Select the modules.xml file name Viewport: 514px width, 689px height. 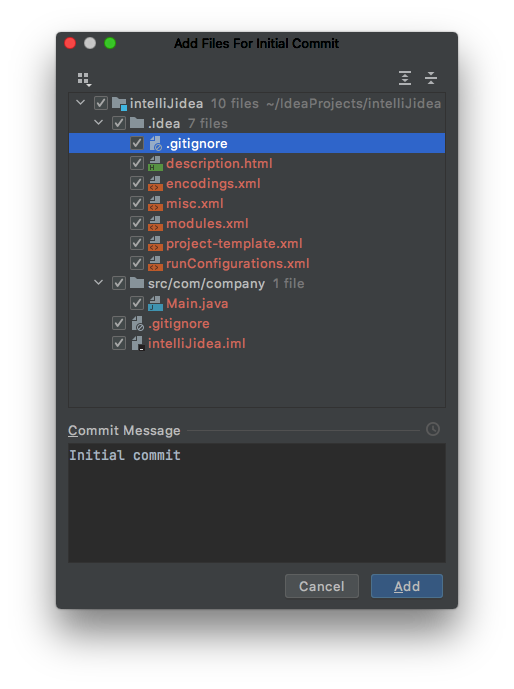pos(207,223)
